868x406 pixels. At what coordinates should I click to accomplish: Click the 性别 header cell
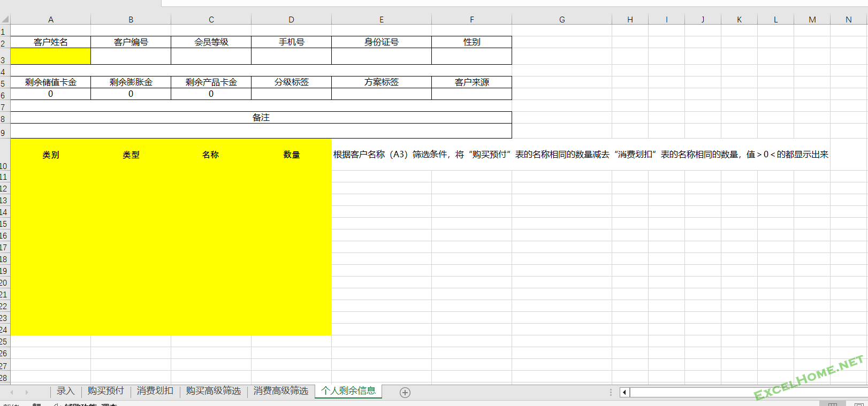pos(472,42)
